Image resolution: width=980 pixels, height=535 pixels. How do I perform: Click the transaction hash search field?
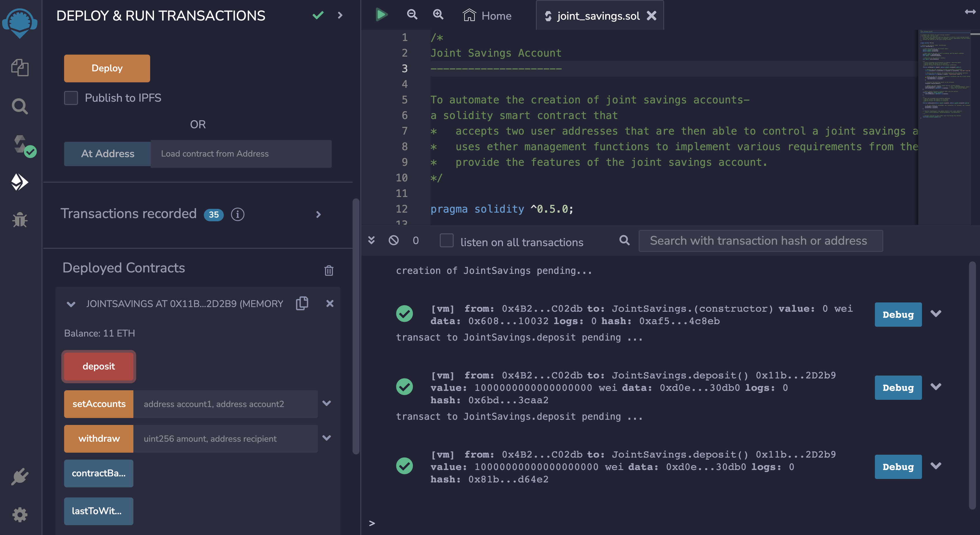pos(760,241)
